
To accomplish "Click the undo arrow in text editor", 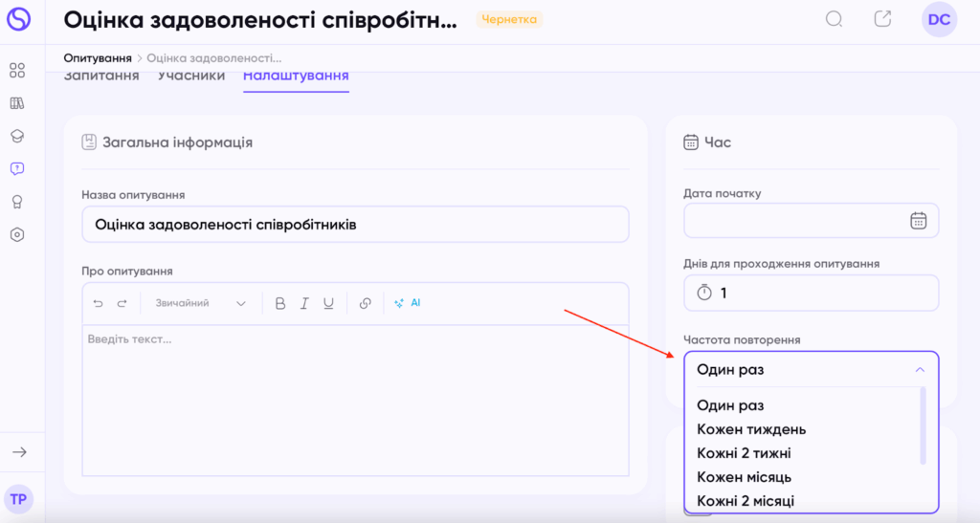I will click(x=98, y=303).
